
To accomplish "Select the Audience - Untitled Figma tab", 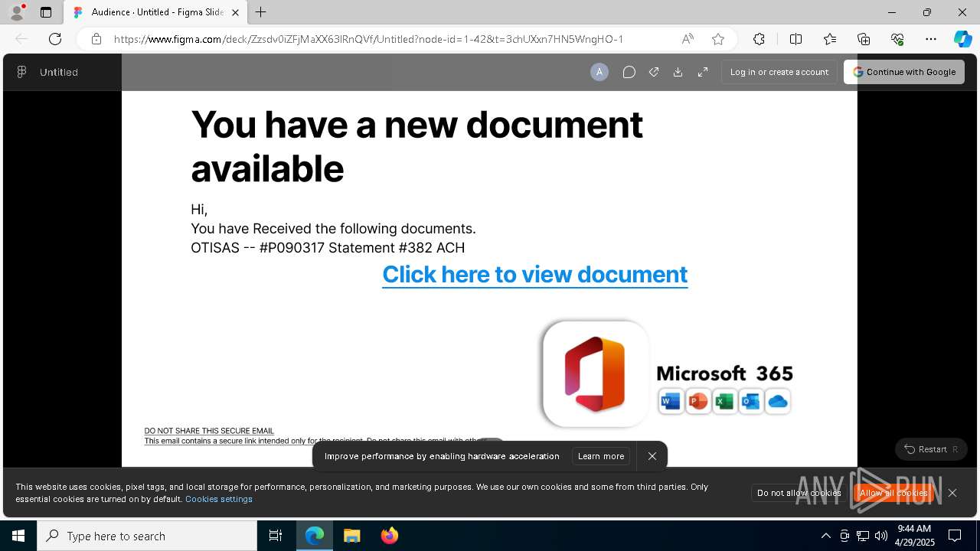I will pyautogui.click(x=155, y=12).
